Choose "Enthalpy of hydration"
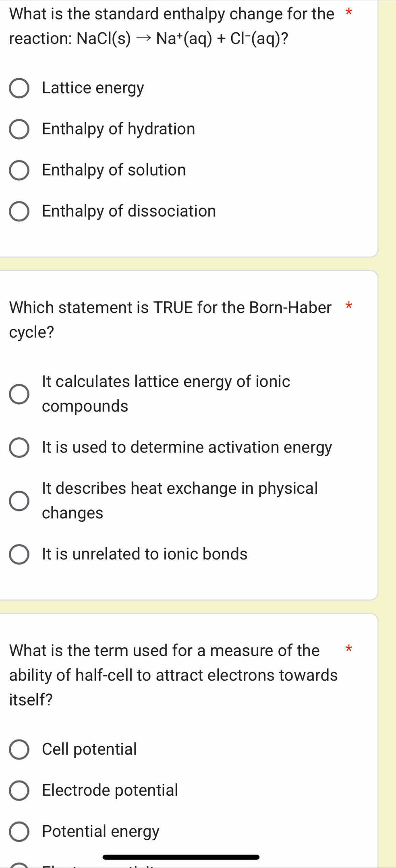The image size is (396, 868). point(118,129)
